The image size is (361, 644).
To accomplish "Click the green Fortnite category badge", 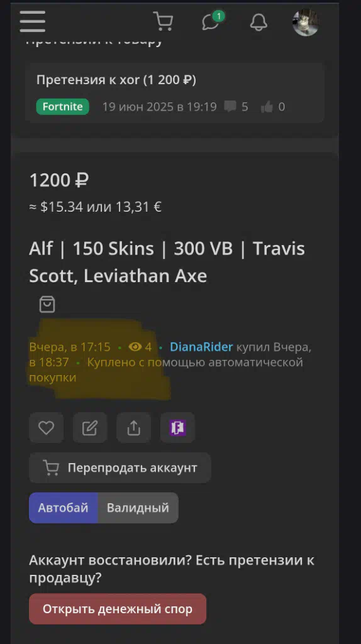I will [62, 107].
